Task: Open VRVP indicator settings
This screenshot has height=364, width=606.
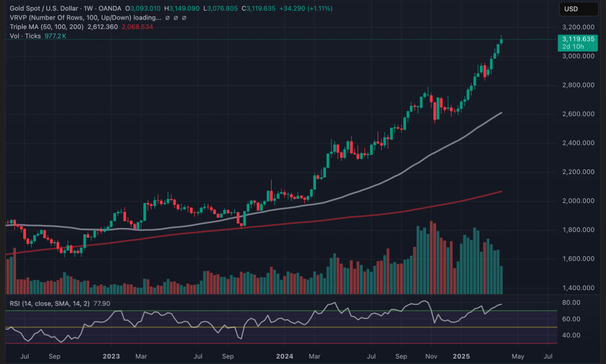Action: click(x=176, y=18)
